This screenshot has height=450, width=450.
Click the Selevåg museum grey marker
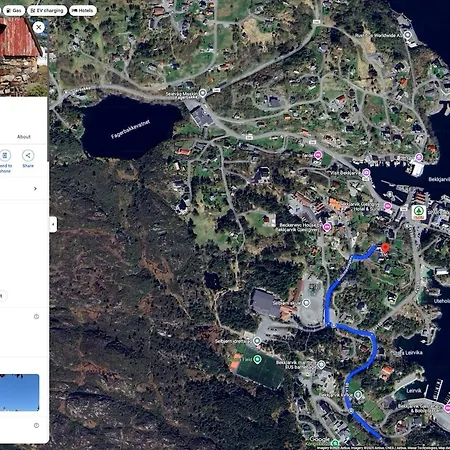(x=202, y=93)
